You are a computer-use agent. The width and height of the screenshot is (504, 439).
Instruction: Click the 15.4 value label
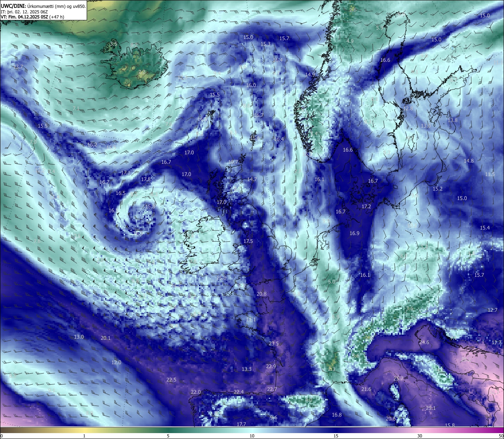coord(485,228)
